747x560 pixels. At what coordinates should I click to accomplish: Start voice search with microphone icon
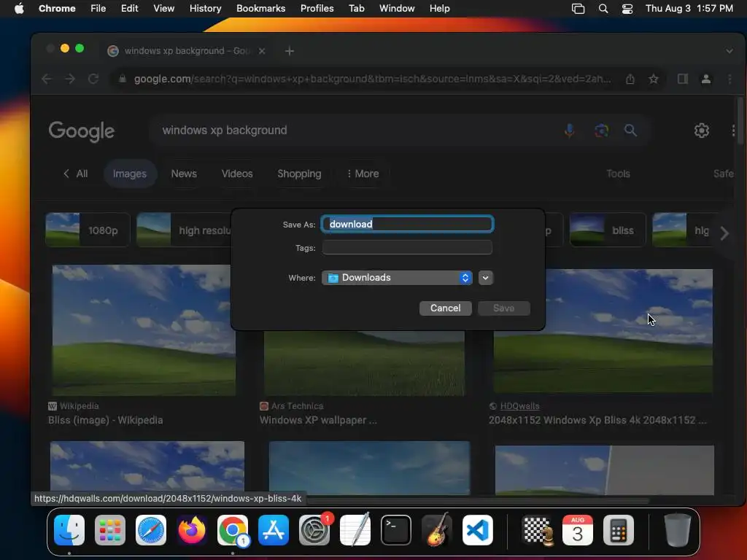(569, 131)
